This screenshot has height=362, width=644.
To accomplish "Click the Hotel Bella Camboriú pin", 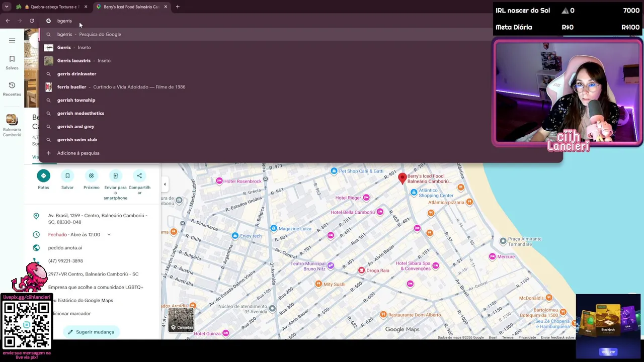I will click(x=380, y=212).
